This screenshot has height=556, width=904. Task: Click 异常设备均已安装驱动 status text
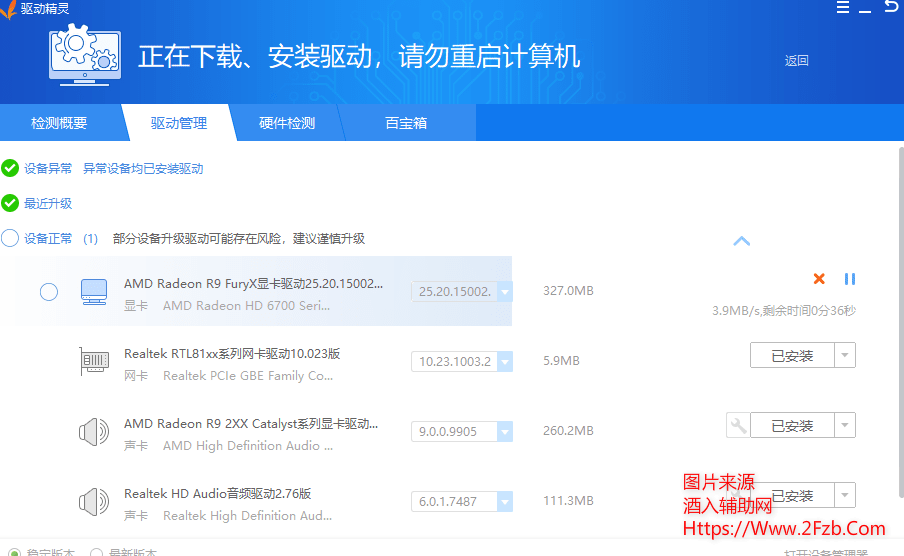[143, 168]
